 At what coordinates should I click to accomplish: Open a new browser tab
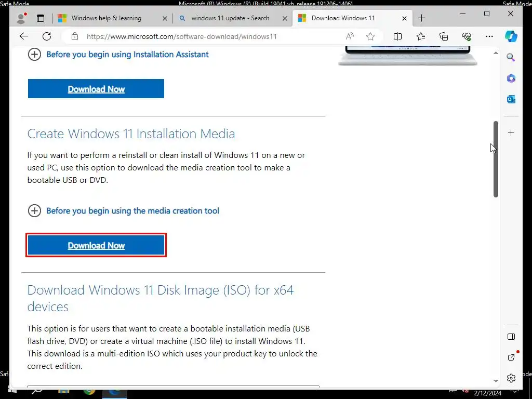pyautogui.click(x=421, y=18)
